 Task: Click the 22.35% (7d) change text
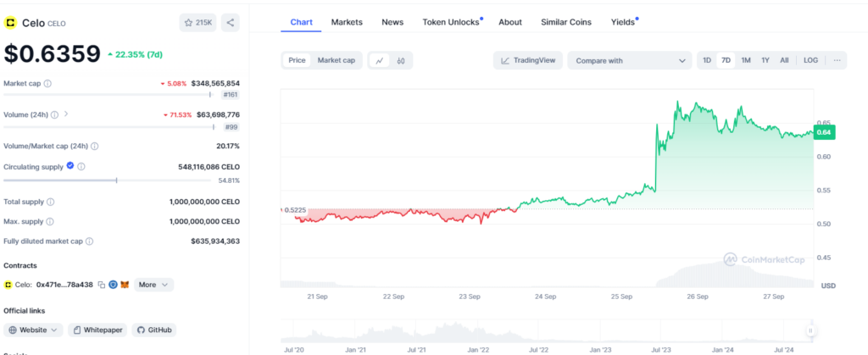click(135, 54)
